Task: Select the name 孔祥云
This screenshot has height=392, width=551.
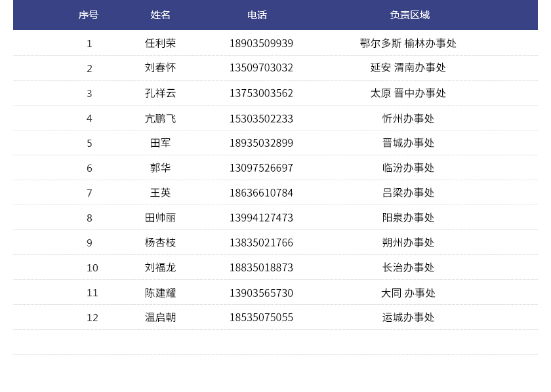Action: click(160, 93)
